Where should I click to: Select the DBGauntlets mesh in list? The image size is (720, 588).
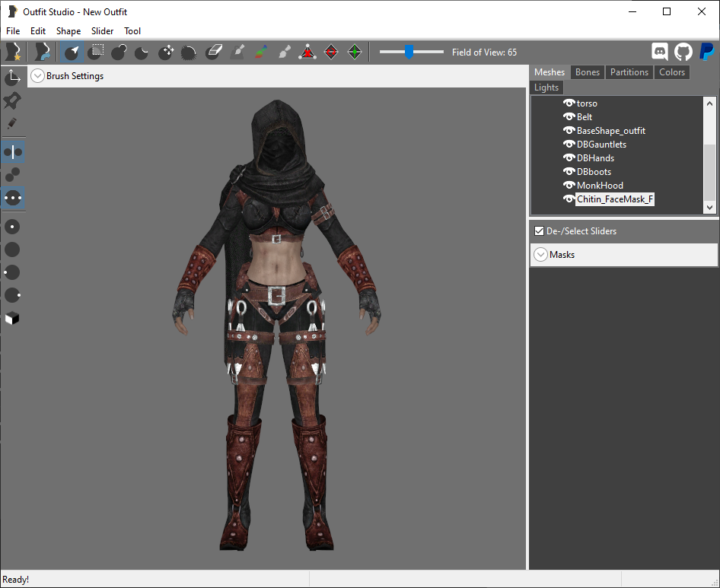tap(601, 144)
